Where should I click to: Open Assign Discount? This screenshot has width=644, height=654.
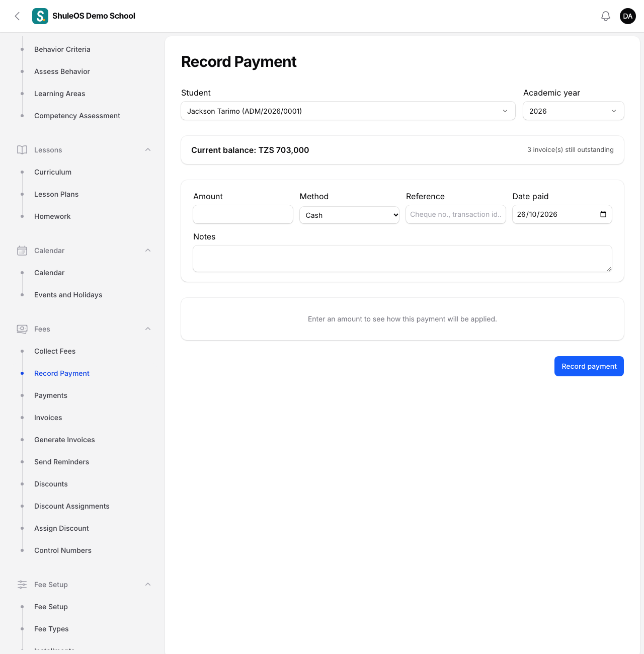pyautogui.click(x=61, y=528)
